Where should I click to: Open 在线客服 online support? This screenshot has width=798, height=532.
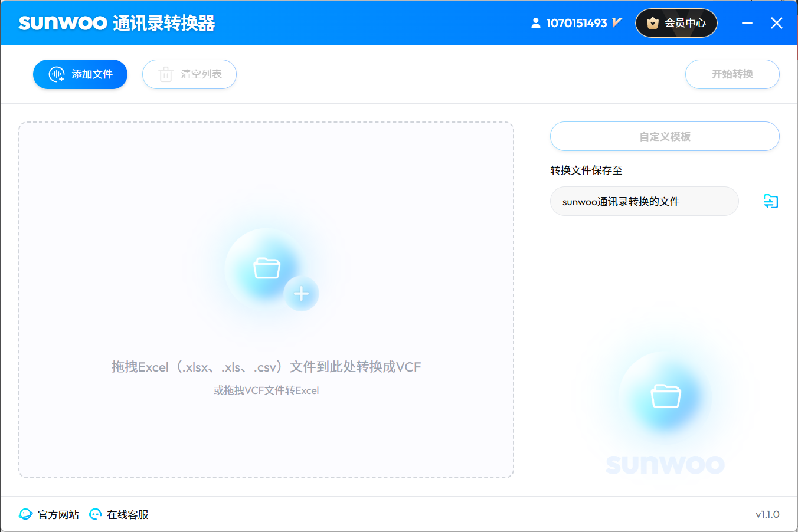point(119,514)
